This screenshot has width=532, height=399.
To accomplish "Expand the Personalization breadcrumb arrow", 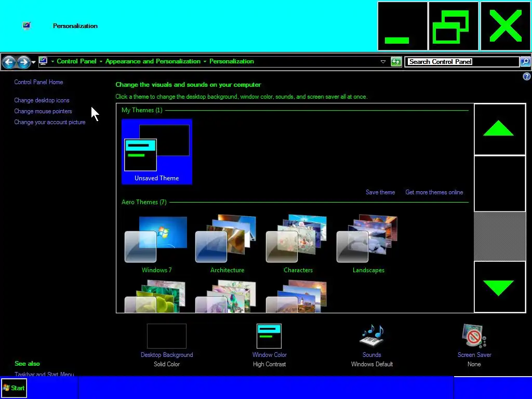I will [x=205, y=61].
